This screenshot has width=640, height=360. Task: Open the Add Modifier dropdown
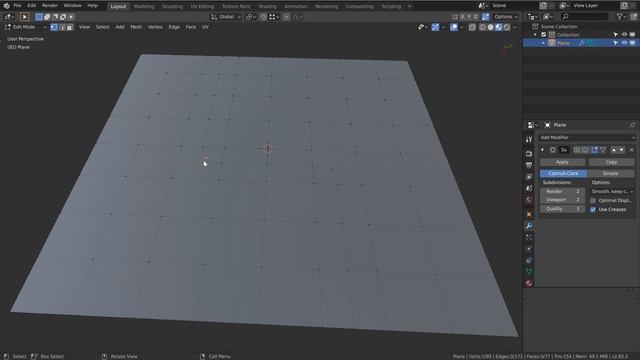[587, 138]
